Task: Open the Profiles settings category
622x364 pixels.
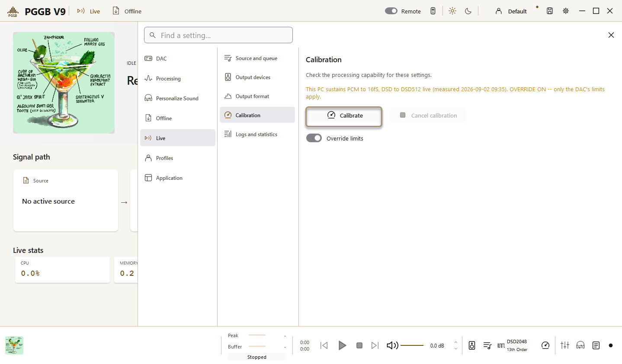Action: pyautogui.click(x=177, y=158)
